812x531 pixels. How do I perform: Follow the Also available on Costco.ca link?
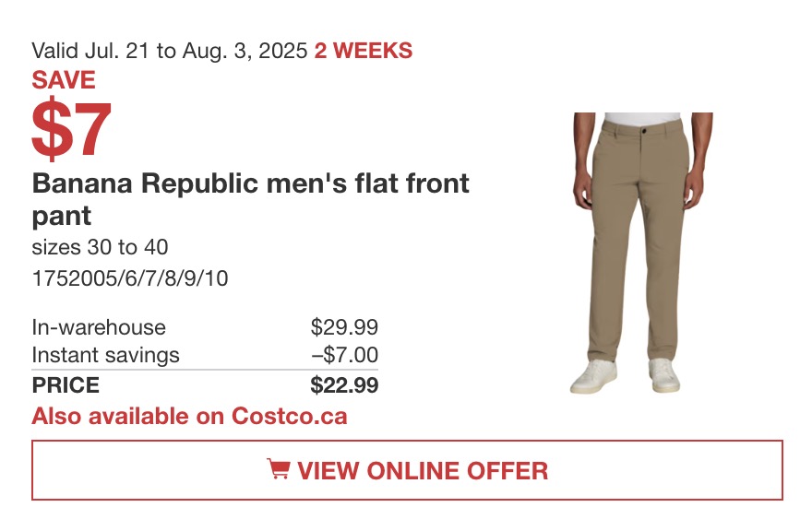click(x=189, y=416)
